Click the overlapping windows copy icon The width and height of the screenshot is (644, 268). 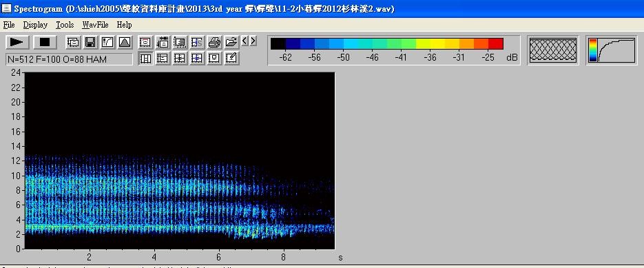tap(73, 42)
